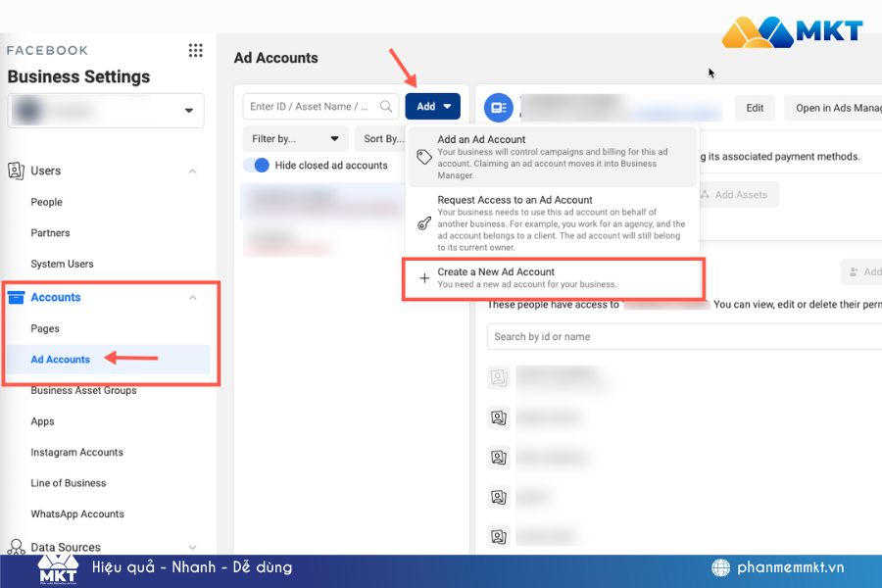
Task: Go to Instagram Accounts in sidebar
Action: pyautogui.click(x=76, y=452)
